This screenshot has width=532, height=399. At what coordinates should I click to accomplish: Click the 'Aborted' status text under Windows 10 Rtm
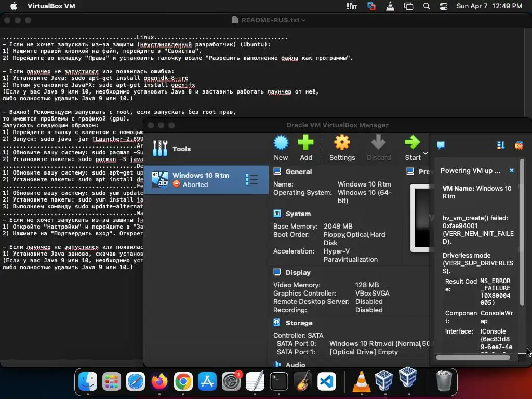[x=195, y=184]
